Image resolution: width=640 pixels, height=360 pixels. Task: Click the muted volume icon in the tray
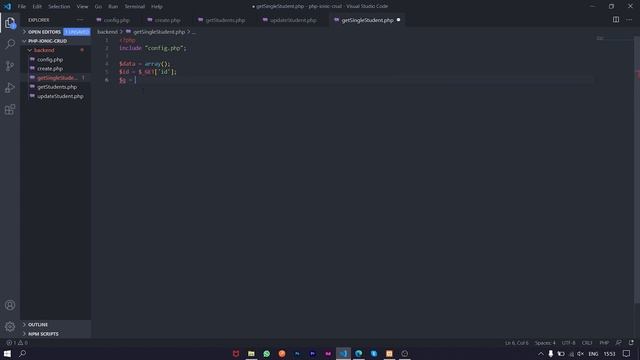580,353
